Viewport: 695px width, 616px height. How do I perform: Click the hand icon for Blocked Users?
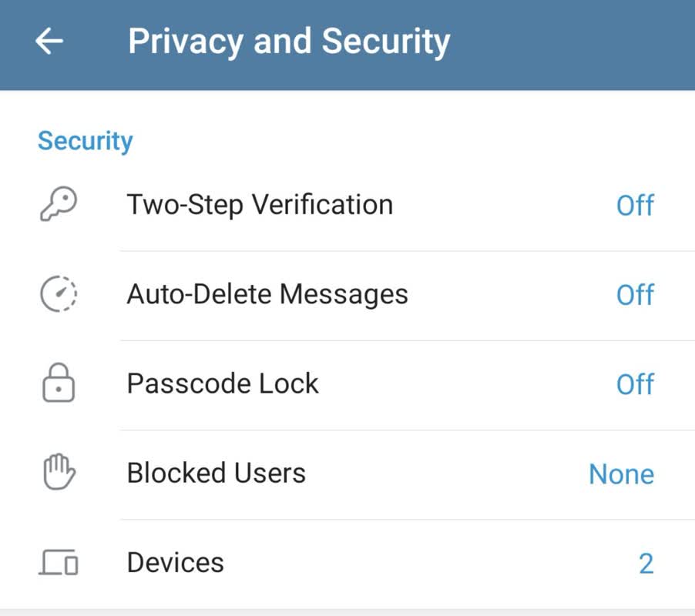pos(59,473)
